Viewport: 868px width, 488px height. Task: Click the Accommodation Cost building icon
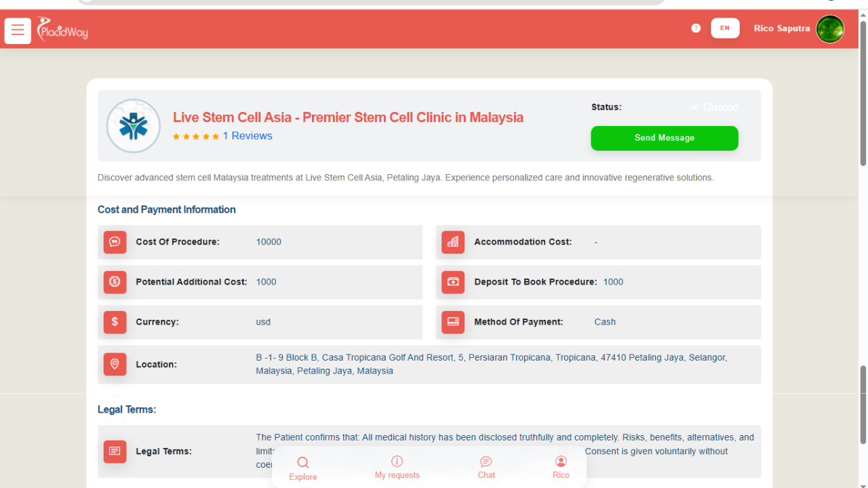pos(453,242)
